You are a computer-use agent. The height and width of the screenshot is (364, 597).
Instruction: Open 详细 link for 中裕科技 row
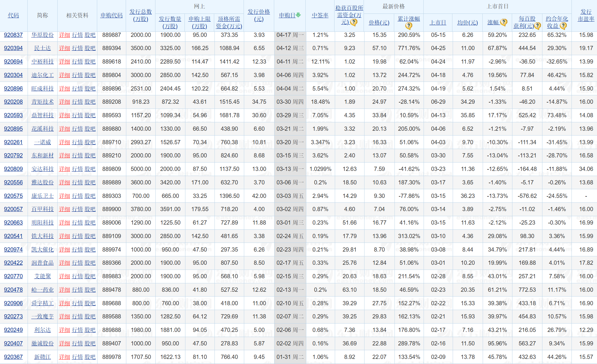(x=64, y=62)
